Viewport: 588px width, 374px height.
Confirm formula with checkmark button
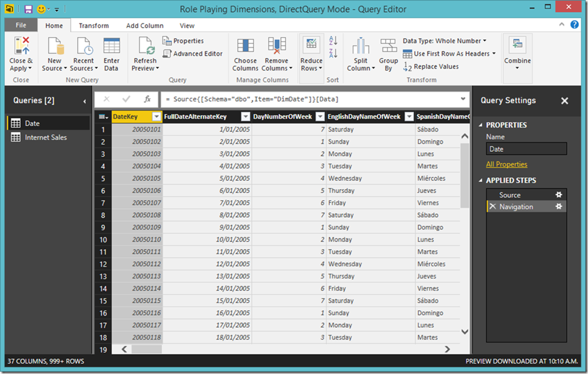126,99
